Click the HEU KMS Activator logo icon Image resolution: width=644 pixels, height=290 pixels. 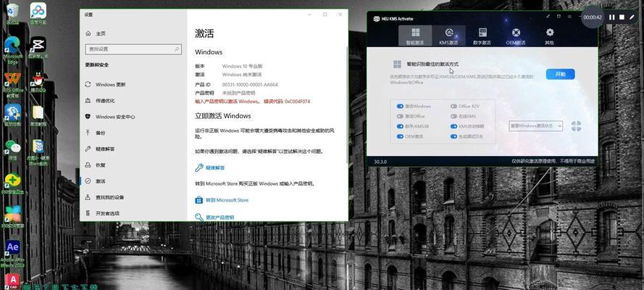point(376,18)
